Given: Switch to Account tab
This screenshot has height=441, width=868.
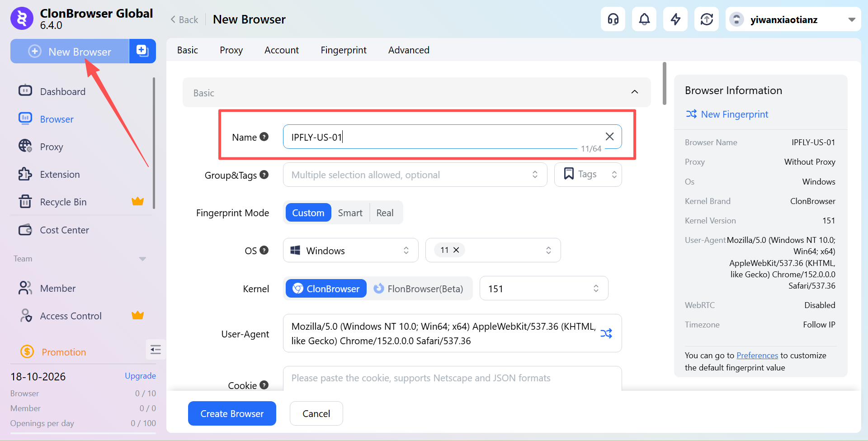Looking at the screenshot, I should 282,50.
